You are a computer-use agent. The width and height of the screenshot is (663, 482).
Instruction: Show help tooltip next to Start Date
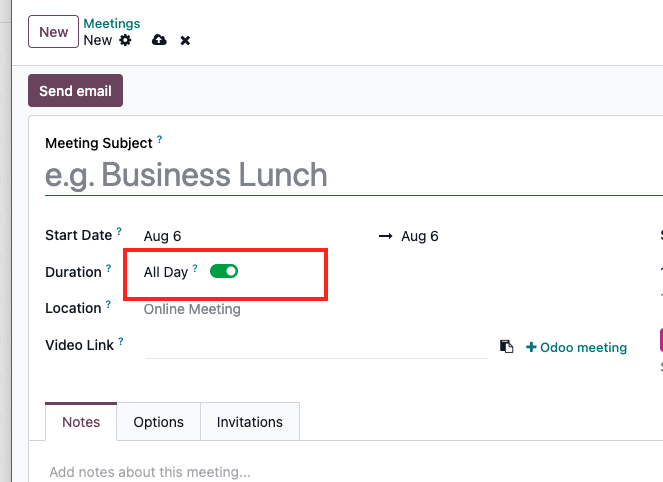tap(119, 231)
